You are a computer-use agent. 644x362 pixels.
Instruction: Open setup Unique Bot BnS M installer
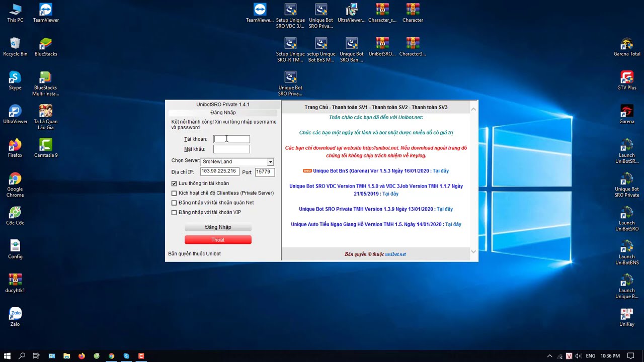coord(321,50)
